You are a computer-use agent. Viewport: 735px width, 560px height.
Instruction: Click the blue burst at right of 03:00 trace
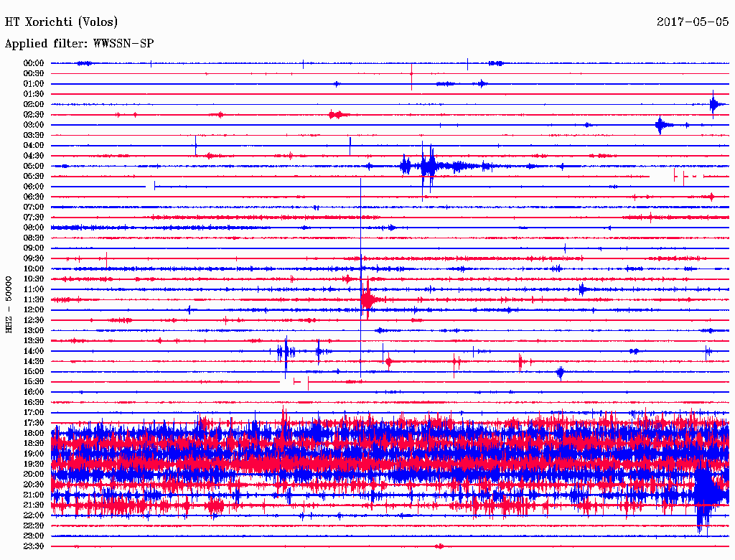pyautogui.click(x=660, y=125)
